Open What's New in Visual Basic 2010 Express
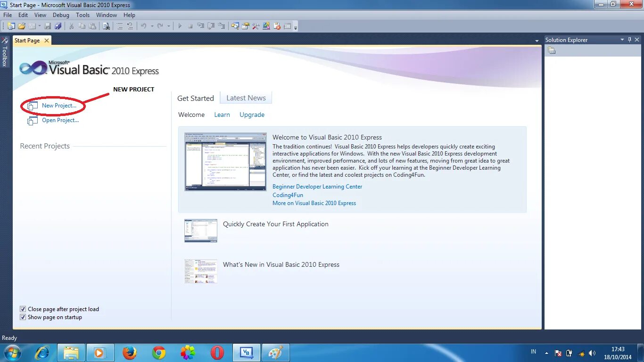Viewport: 644px width, 362px height. pyautogui.click(x=281, y=264)
